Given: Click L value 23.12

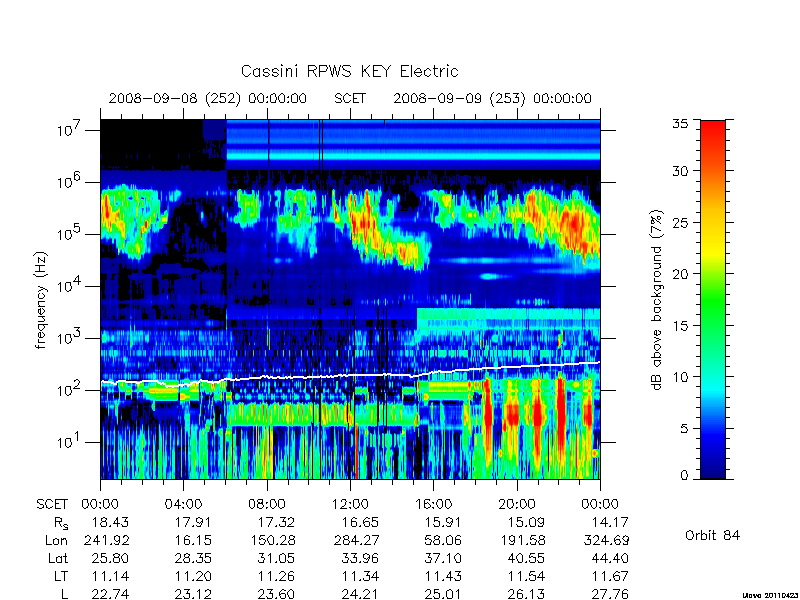Looking at the screenshot, I should coord(193,594).
